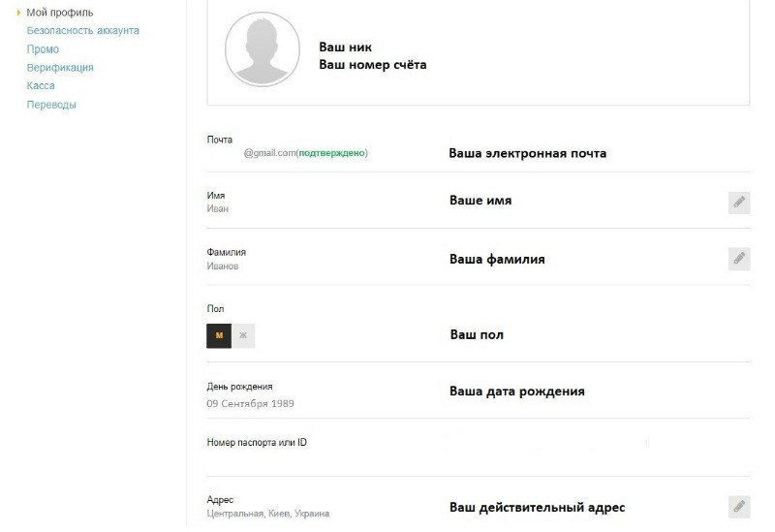Open the Касса section

tap(41, 86)
